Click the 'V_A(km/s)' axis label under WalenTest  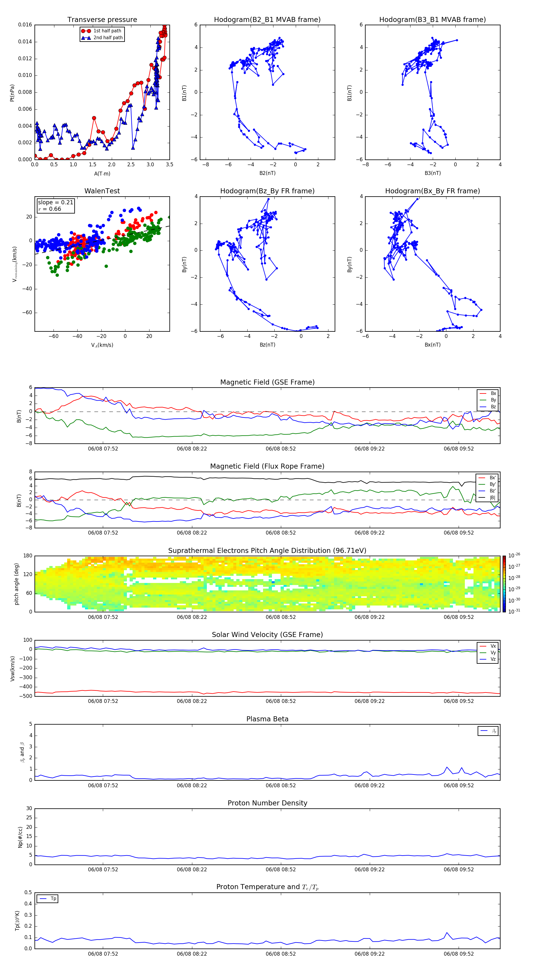pos(102,345)
